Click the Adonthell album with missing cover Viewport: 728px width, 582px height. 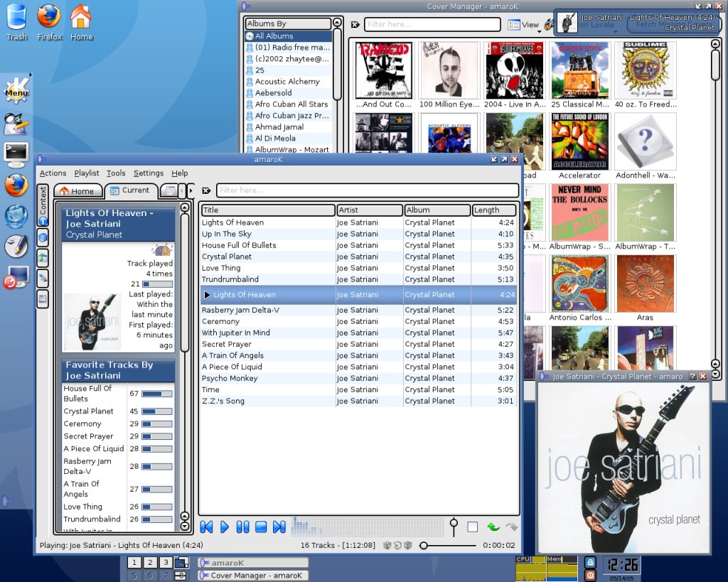646,141
